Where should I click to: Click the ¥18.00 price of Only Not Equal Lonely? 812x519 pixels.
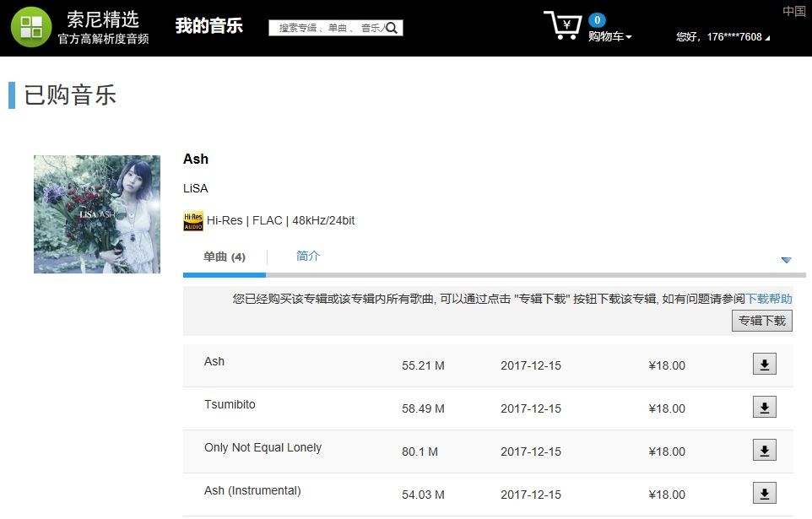tap(667, 451)
